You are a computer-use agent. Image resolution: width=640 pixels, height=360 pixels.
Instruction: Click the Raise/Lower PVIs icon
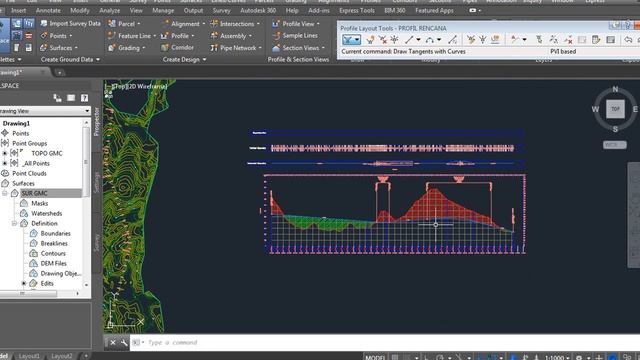483,40
